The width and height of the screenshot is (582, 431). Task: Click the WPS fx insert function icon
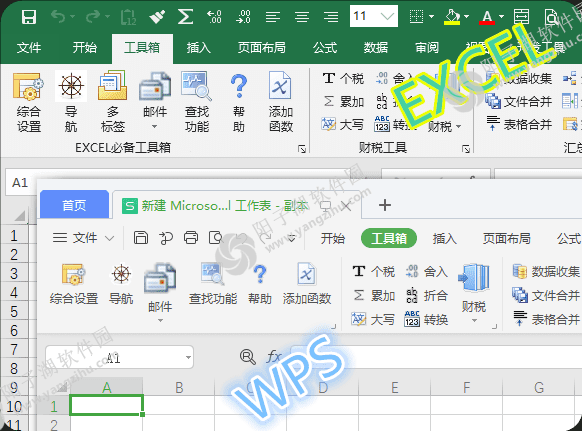click(x=274, y=357)
